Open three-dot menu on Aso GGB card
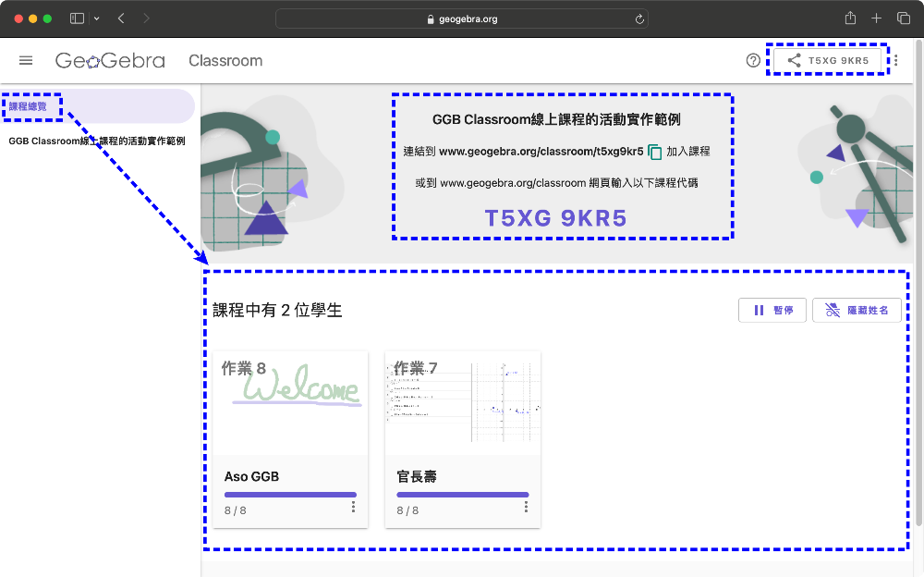924x577 pixels. point(353,507)
